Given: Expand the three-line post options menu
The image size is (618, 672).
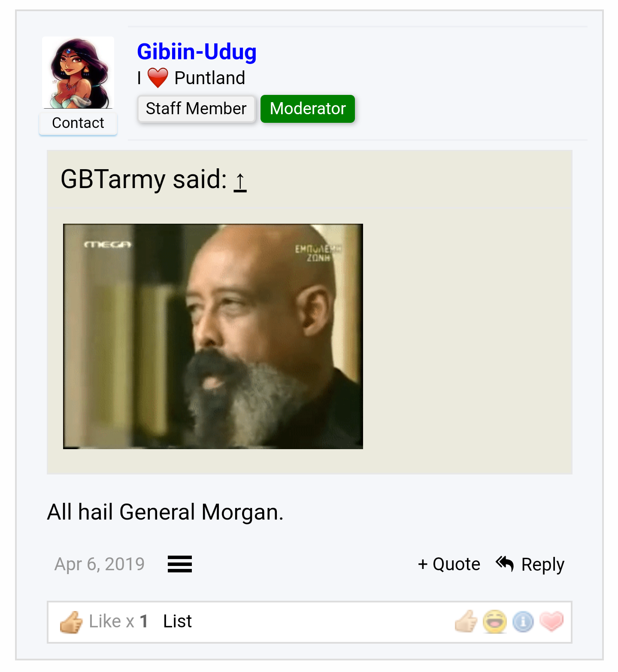Looking at the screenshot, I should 180,564.
